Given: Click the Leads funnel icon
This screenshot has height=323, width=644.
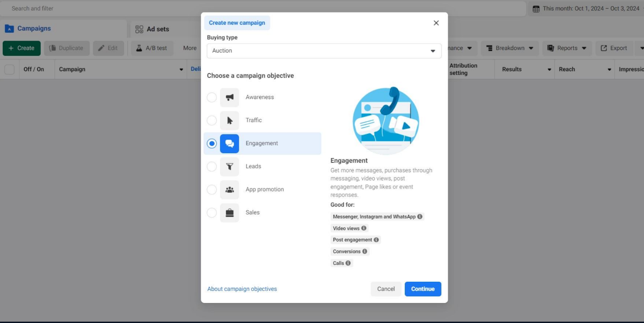Looking at the screenshot, I should [x=229, y=166].
